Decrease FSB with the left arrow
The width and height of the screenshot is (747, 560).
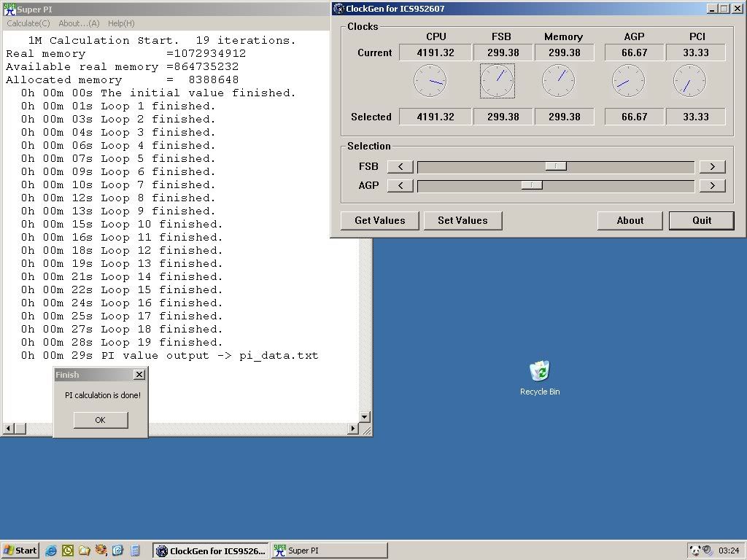click(400, 167)
